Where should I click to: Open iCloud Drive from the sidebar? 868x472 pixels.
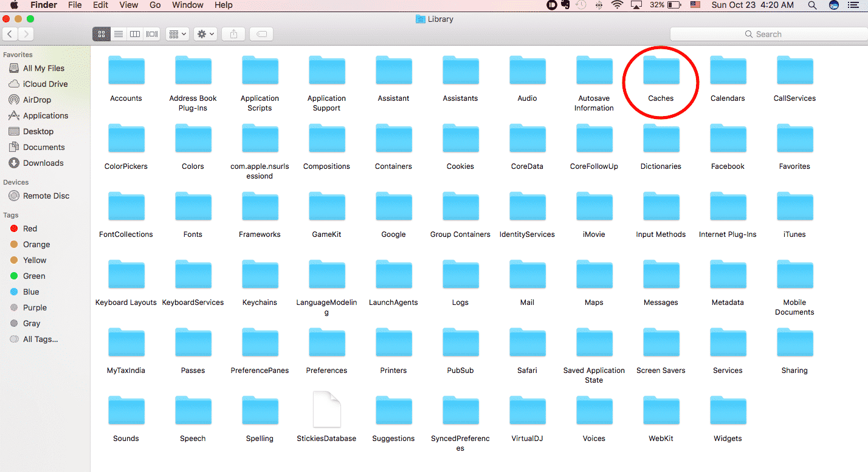pos(45,84)
